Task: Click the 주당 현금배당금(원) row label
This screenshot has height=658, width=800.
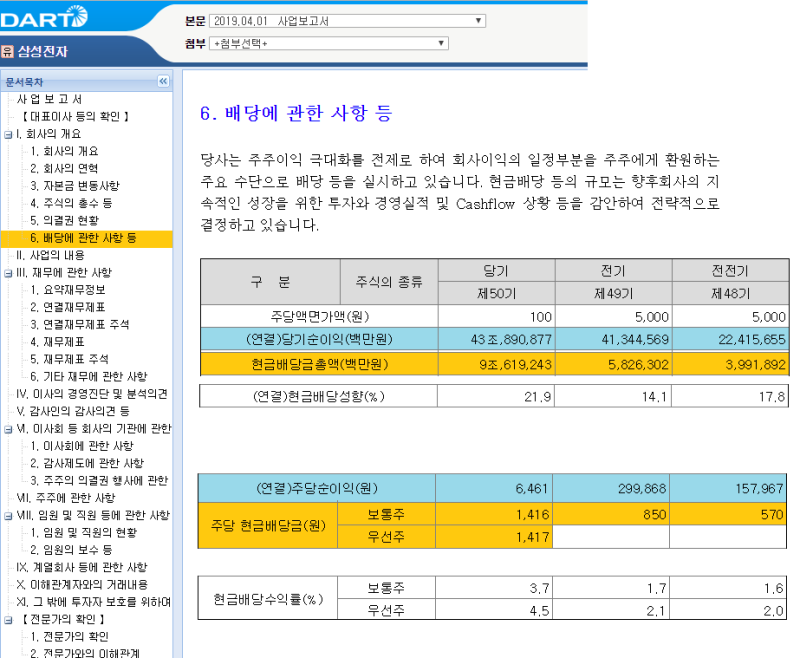Action: [268, 525]
